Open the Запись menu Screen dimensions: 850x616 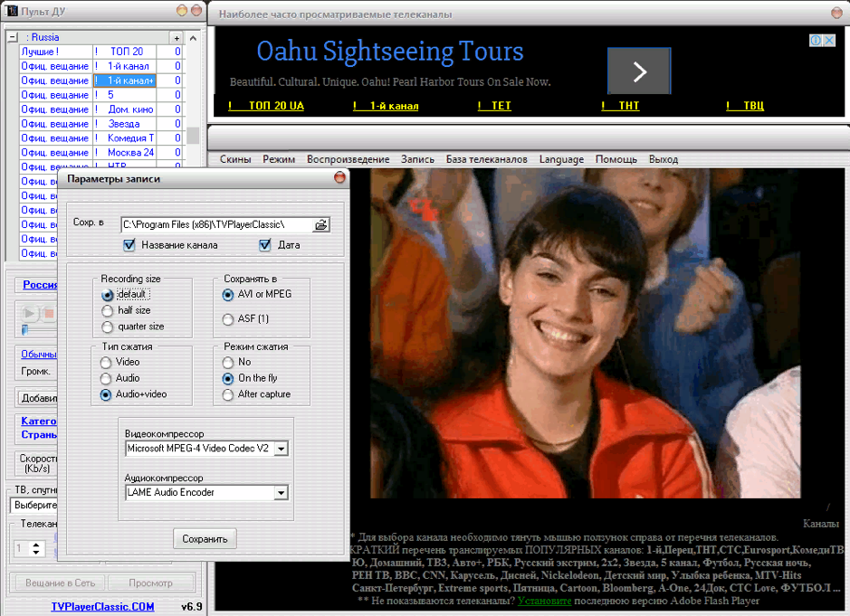point(417,159)
